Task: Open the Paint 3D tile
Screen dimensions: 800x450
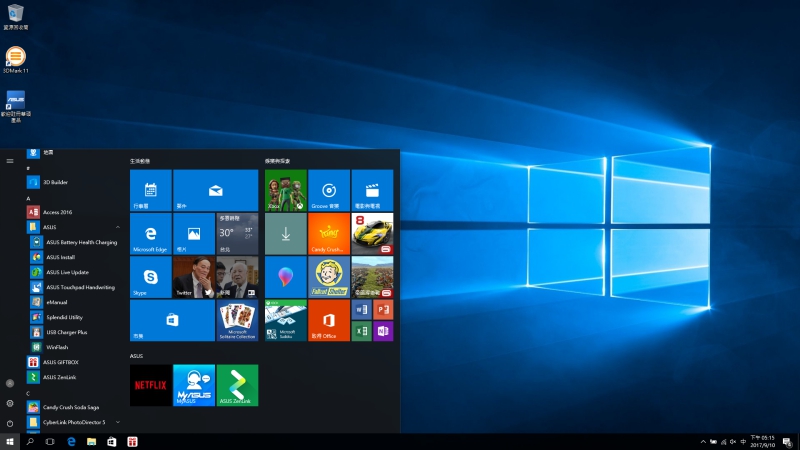Action: pos(286,277)
